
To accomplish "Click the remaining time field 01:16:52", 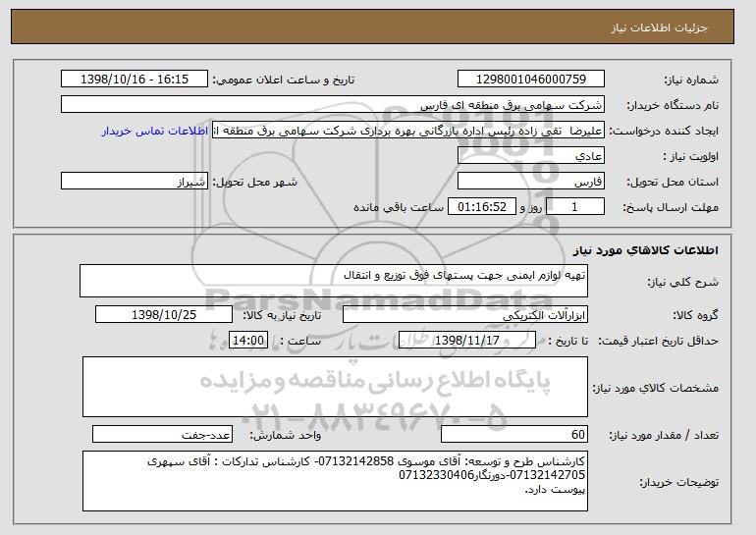I will point(482,207).
